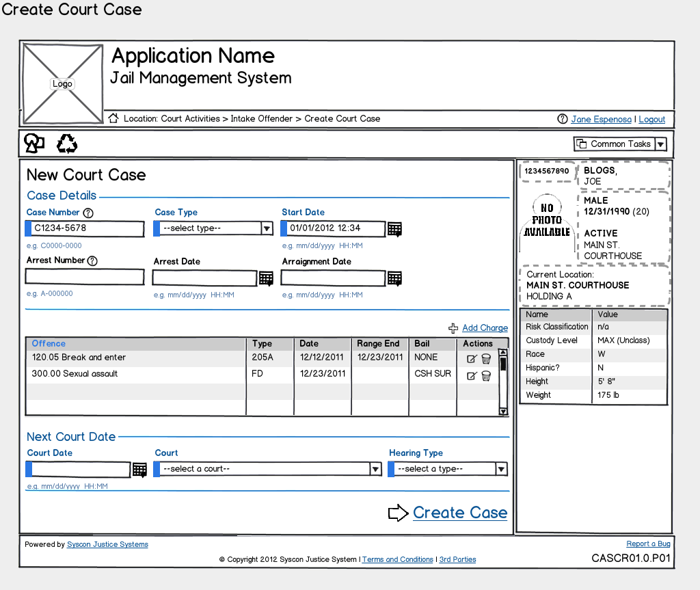
Task: Open the Arraignment Date calendar picker
Action: pyautogui.click(x=394, y=278)
